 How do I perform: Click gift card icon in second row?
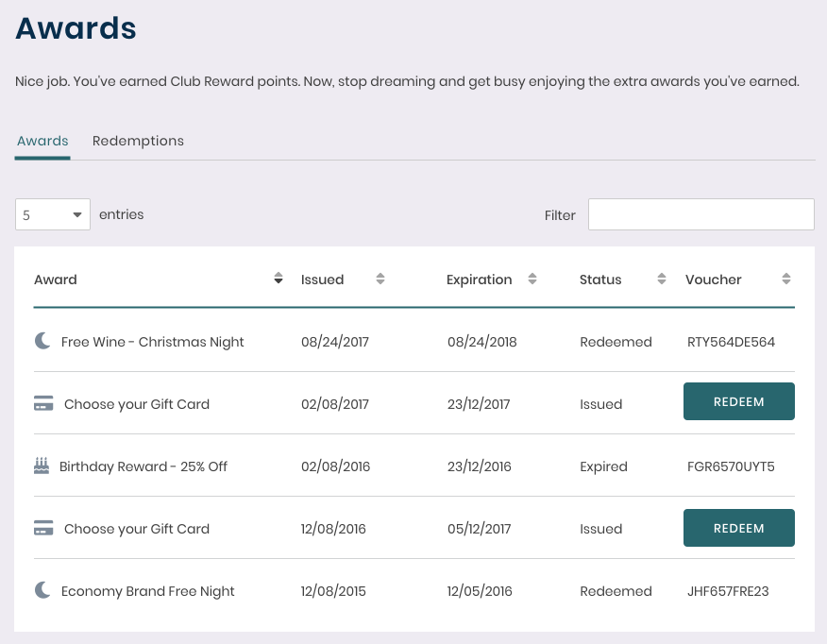coord(43,403)
